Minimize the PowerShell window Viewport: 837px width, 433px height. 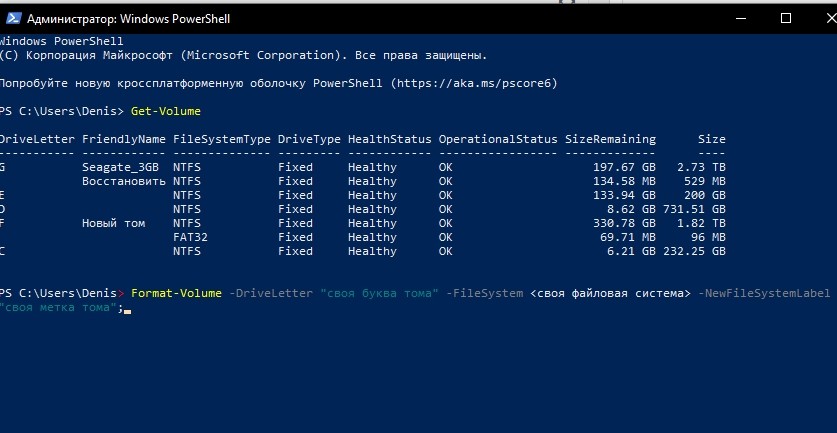click(738, 18)
